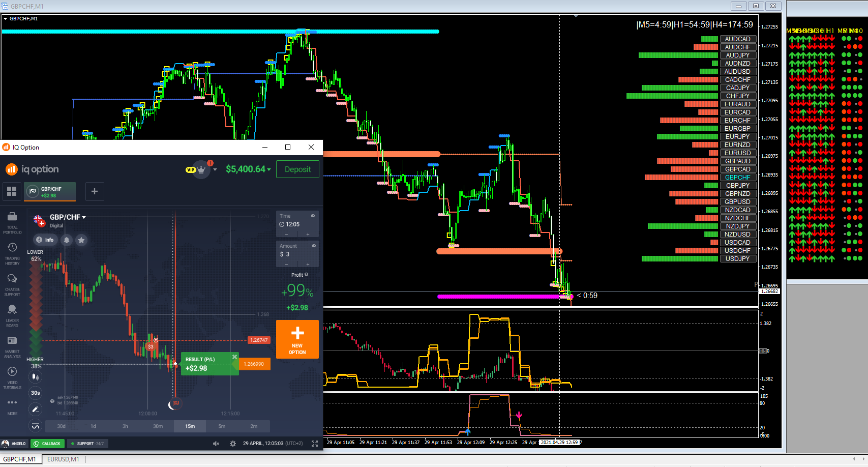The image size is (868, 467).
Task: Open the Leader Board sidebar item
Action: [12, 316]
